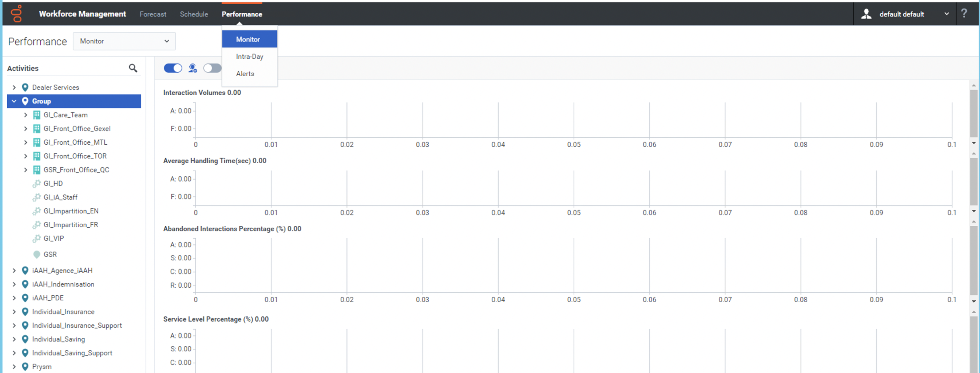Click Interaction Volumes chart scrollbar thumb

click(x=974, y=113)
